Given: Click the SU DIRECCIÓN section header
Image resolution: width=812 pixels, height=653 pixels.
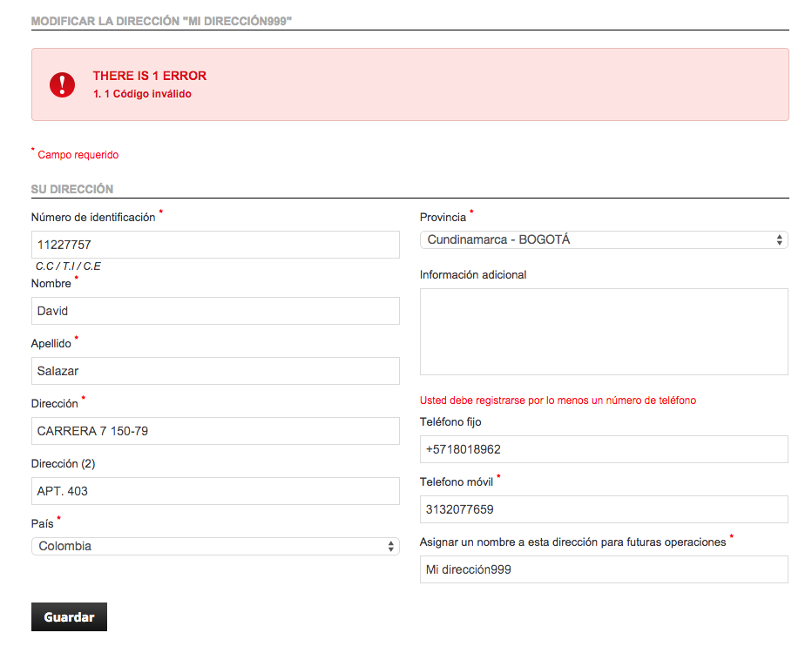Looking at the screenshot, I should point(72,189).
